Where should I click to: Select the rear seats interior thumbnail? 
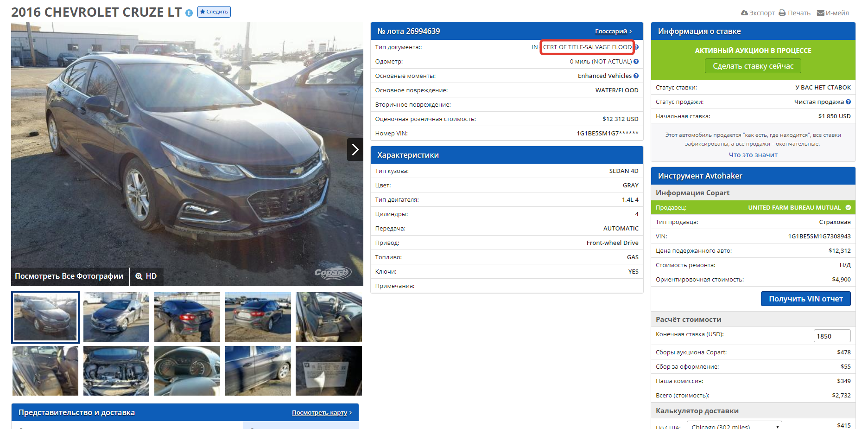45,371
